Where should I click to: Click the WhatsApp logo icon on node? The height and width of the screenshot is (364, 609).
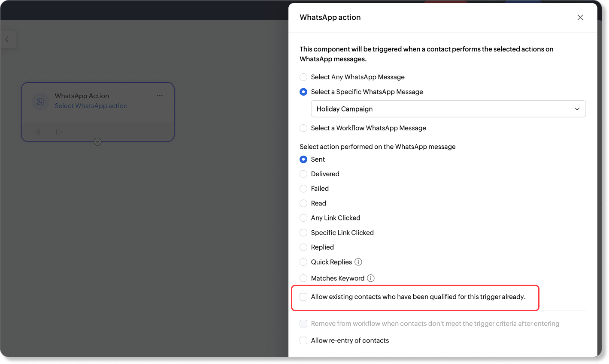[x=40, y=102]
